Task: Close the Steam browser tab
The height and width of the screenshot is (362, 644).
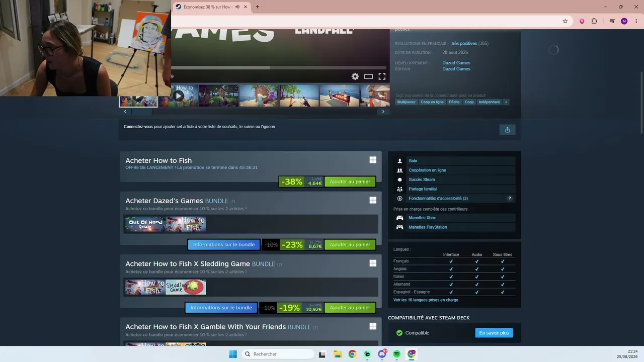Action: point(246,7)
